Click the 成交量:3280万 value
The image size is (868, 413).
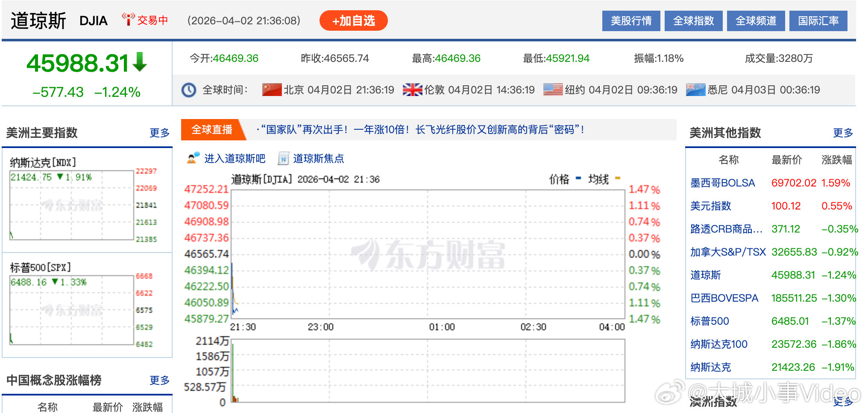779,58
